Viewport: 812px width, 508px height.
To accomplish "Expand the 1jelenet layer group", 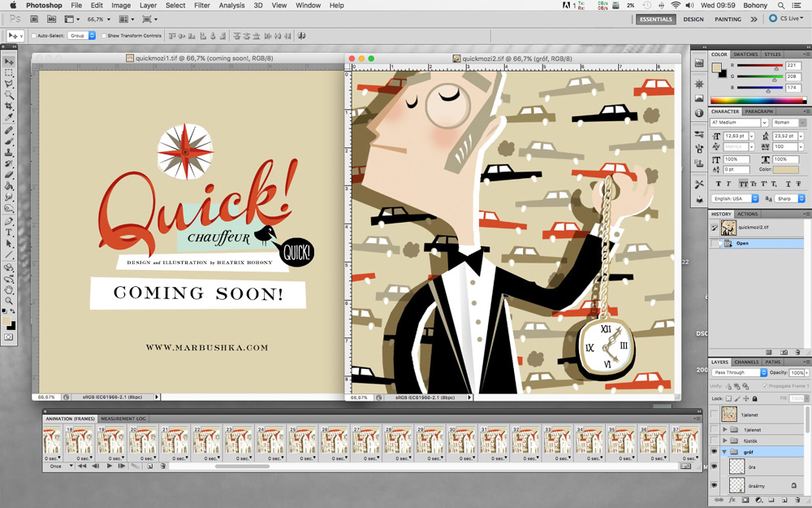I will [x=724, y=429].
